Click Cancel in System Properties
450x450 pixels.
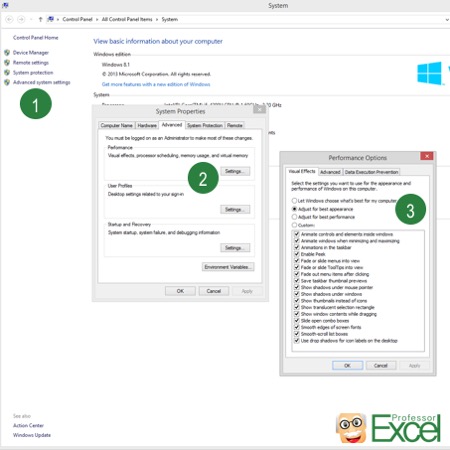[x=214, y=291]
